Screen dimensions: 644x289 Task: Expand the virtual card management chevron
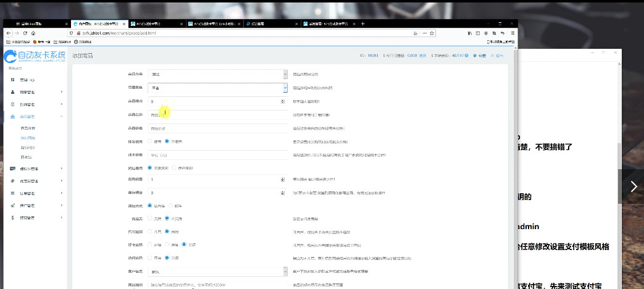coord(62,169)
